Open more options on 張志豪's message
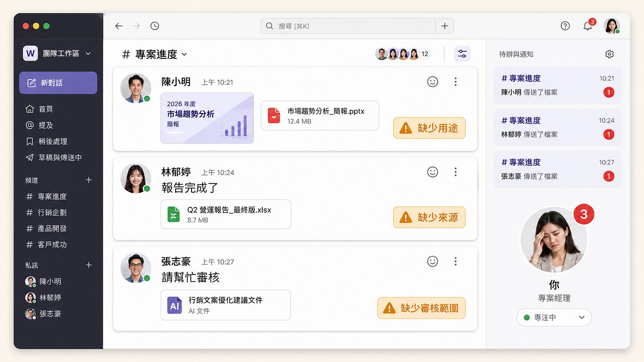Viewport: 644px width, 362px height. coord(456,261)
